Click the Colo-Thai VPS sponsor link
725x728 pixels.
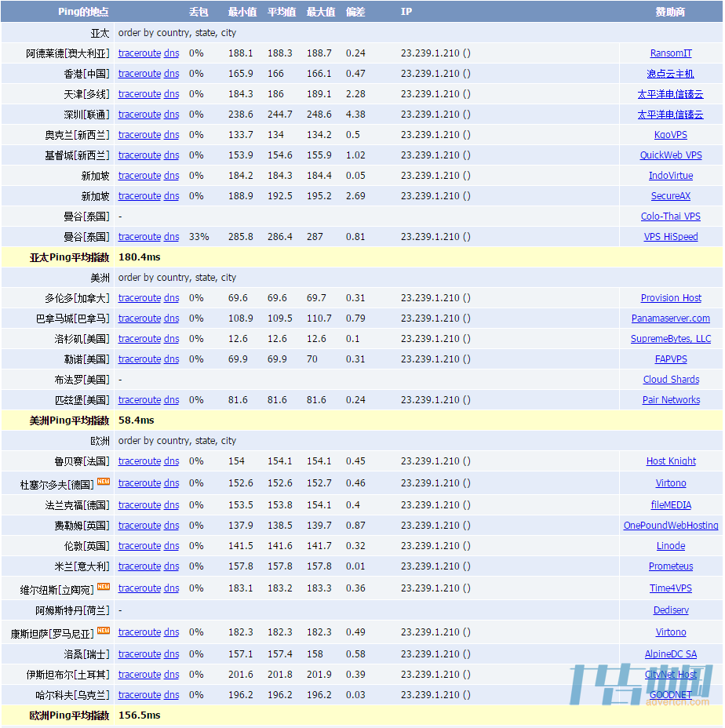pyautogui.click(x=670, y=217)
